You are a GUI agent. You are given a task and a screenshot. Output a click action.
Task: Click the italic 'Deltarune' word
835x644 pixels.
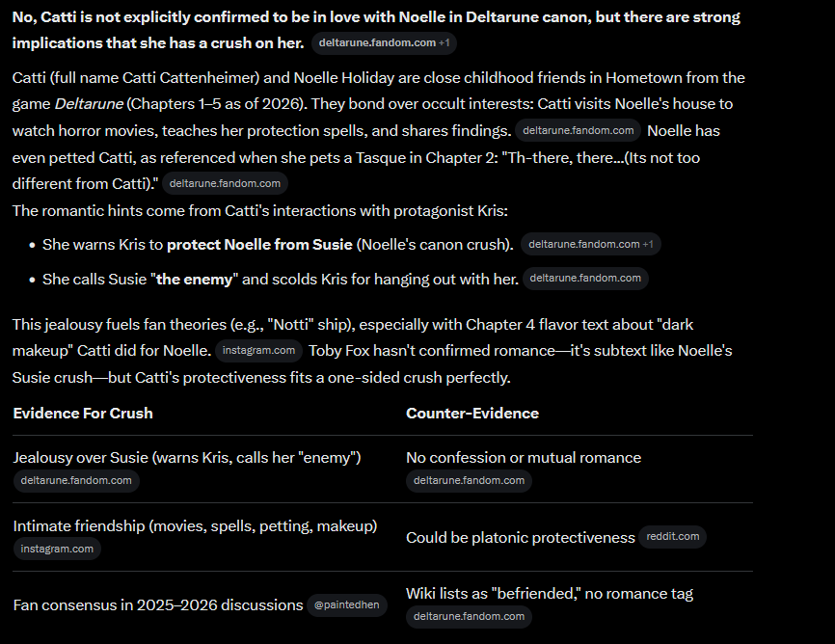coord(89,104)
